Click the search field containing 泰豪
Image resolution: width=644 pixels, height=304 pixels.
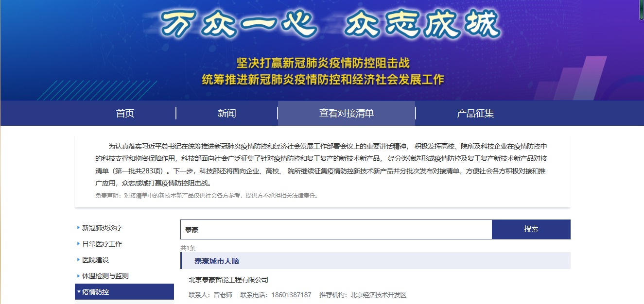335,229
